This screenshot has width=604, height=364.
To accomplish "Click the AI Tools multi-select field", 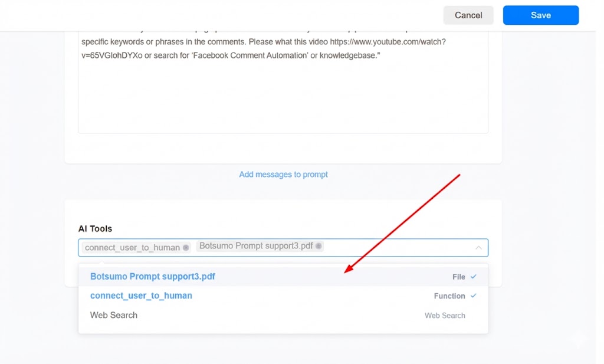I will coord(395,248).
